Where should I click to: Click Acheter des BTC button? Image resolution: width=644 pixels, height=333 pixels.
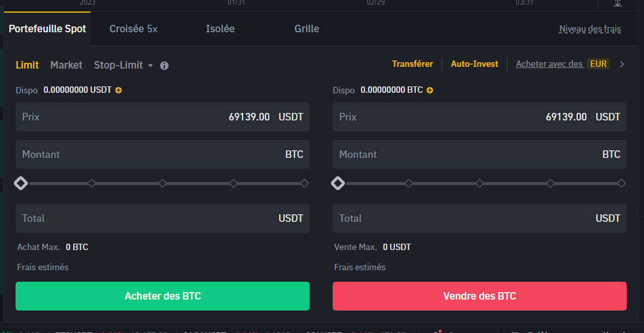pyautogui.click(x=163, y=296)
